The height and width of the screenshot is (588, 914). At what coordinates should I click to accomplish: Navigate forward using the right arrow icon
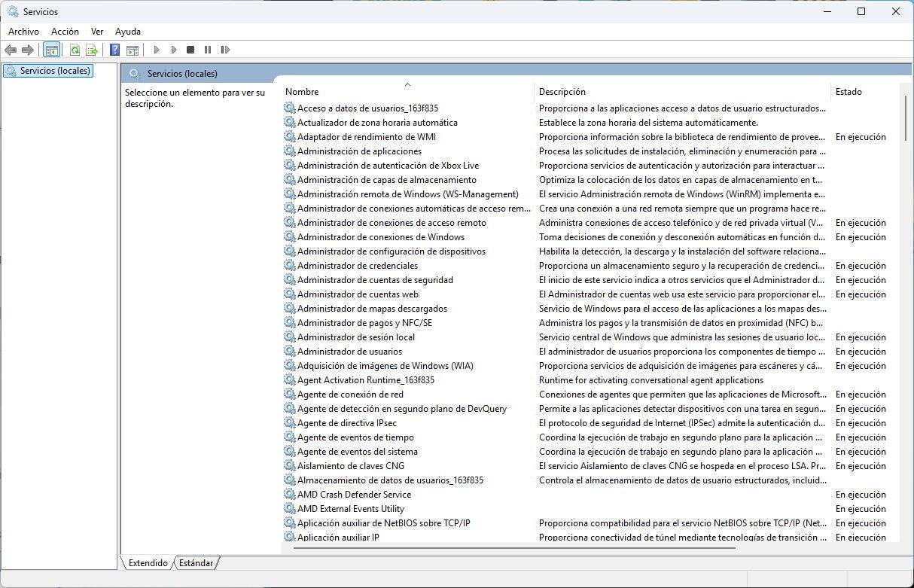(27, 49)
